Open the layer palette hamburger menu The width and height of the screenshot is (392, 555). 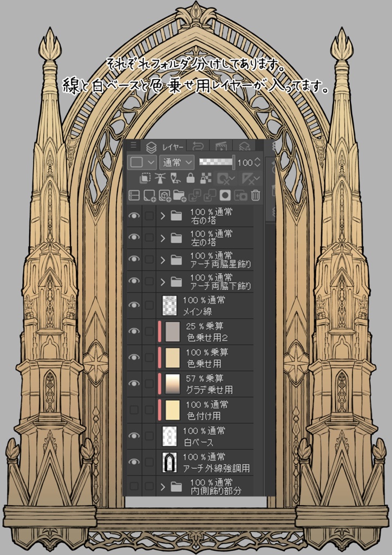pos(133,145)
